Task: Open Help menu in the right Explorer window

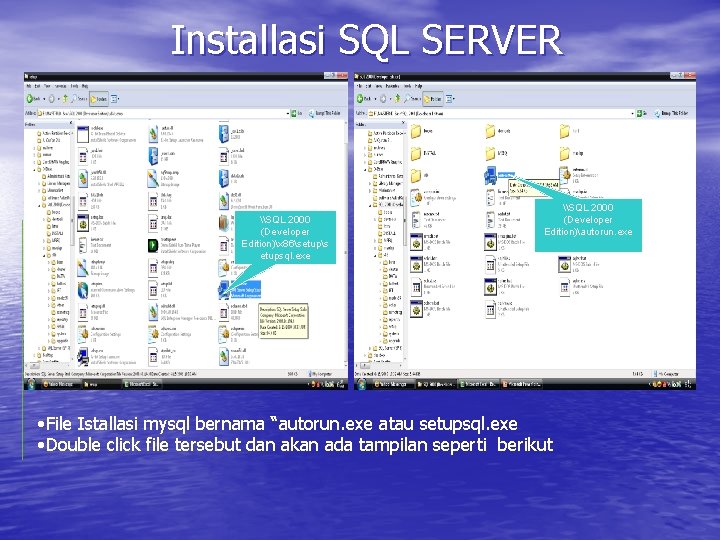Action: [x=418, y=86]
